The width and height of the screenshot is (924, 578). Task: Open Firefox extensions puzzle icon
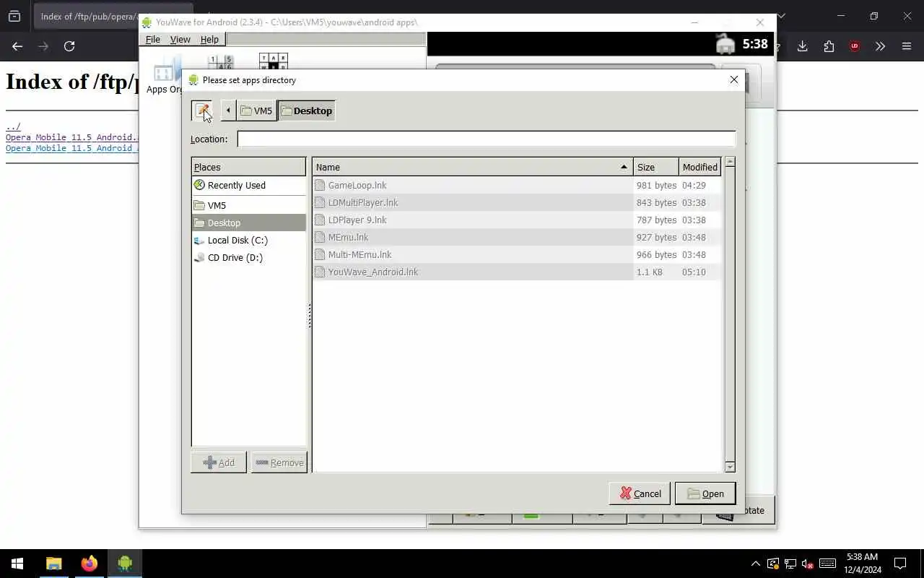coord(829,46)
